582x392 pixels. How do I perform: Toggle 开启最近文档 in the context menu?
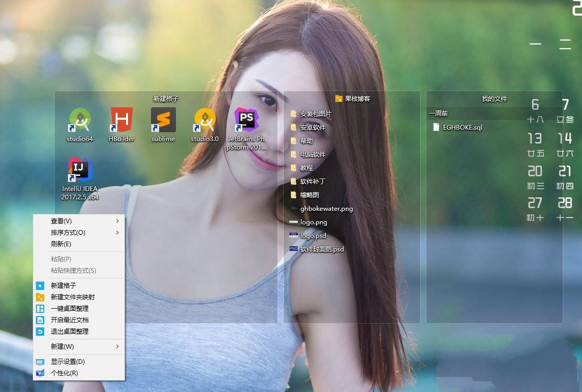(x=69, y=320)
